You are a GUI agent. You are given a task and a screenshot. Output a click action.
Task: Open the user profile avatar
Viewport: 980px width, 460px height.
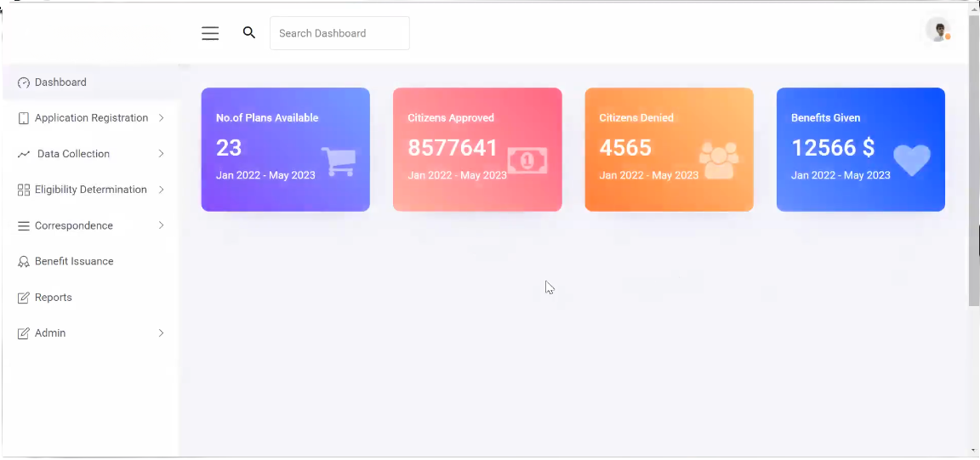(x=937, y=31)
